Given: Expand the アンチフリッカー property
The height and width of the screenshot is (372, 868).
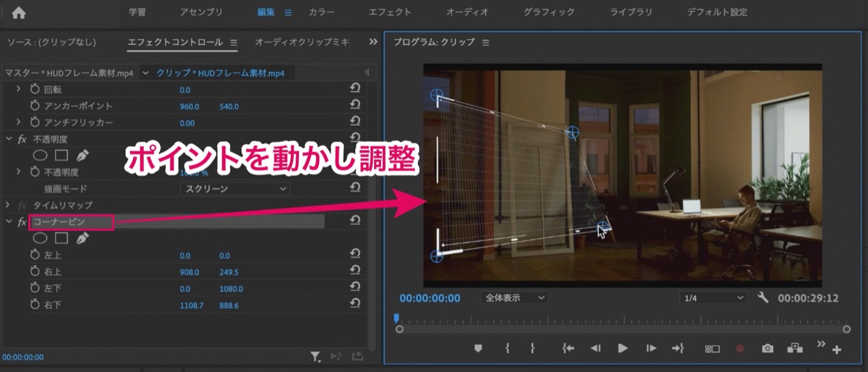Looking at the screenshot, I should (x=19, y=122).
